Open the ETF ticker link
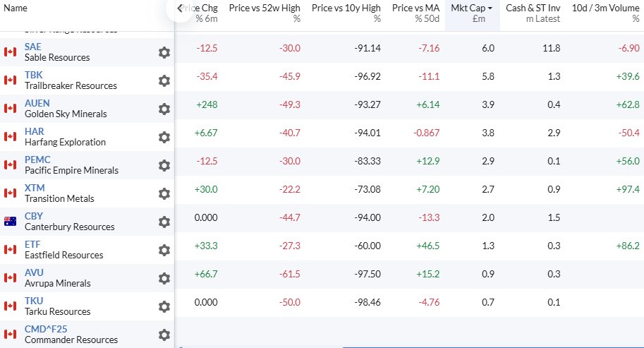Viewport: 644px width, 348px height. [x=32, y=244]
